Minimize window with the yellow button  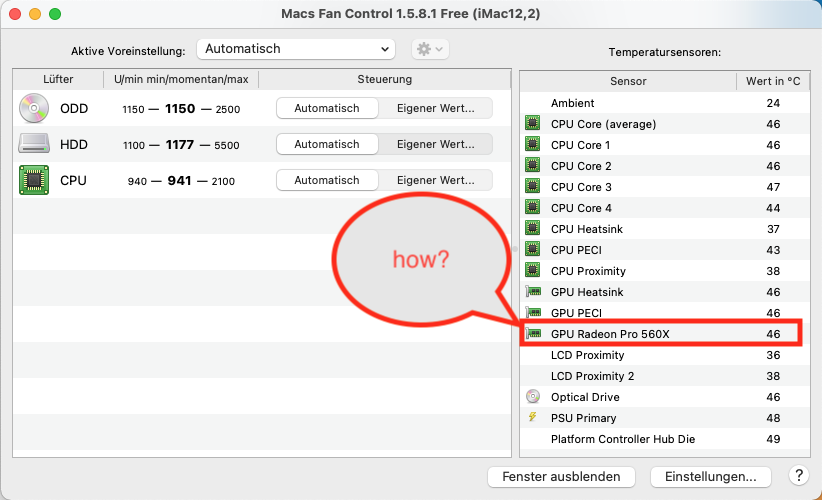click(x=35, y=14)
